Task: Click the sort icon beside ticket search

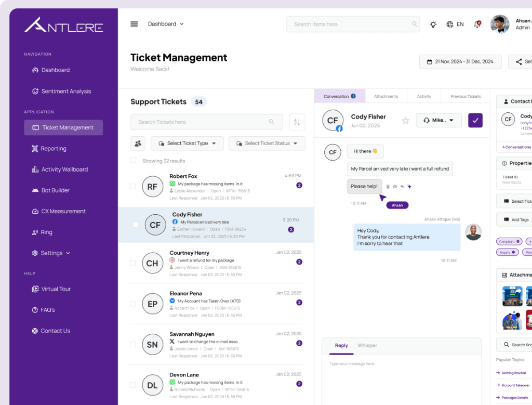Action: click(x=297, y=122)
